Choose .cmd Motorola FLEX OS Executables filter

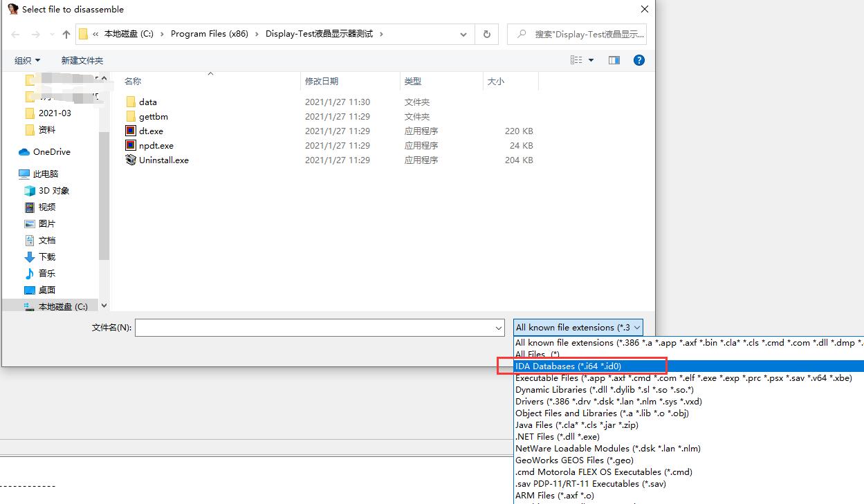coord(688,472)
